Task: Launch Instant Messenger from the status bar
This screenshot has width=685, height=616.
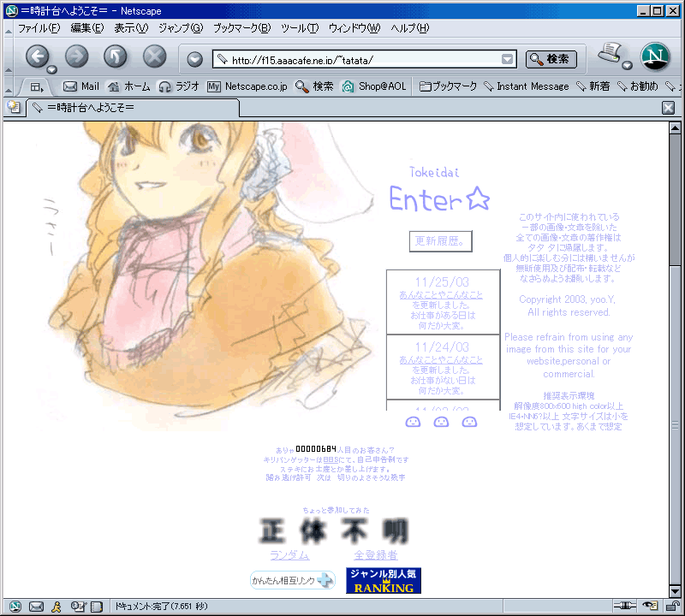Action: pos(57,606)
